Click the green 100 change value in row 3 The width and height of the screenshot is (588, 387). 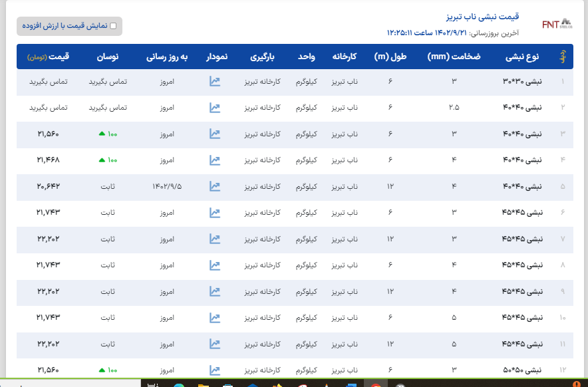click(108, 134)
